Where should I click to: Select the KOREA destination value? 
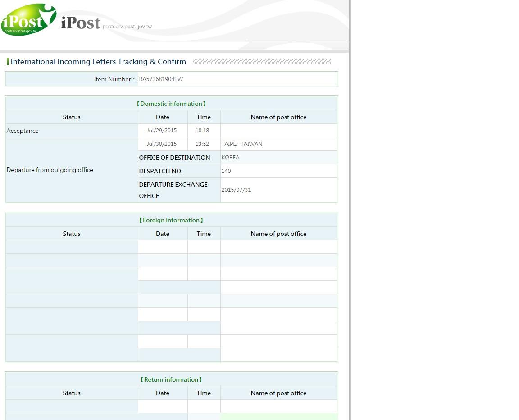(230, 158)
